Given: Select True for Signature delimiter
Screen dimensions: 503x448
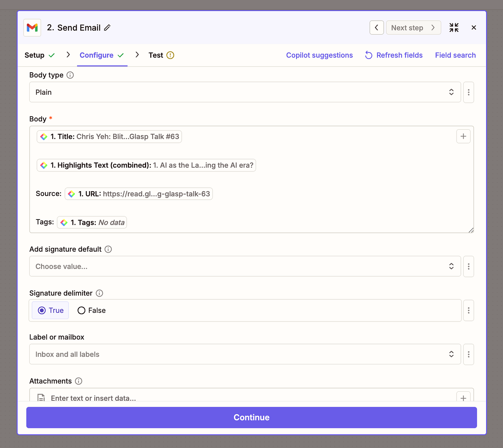Looking at the screenshot, I should pos(50,310).
